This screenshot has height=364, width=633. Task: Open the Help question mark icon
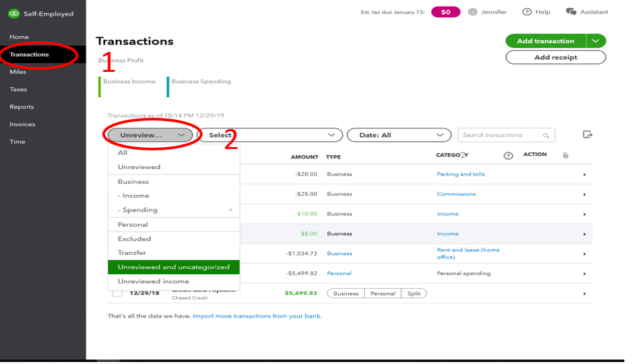coord(527,12)
